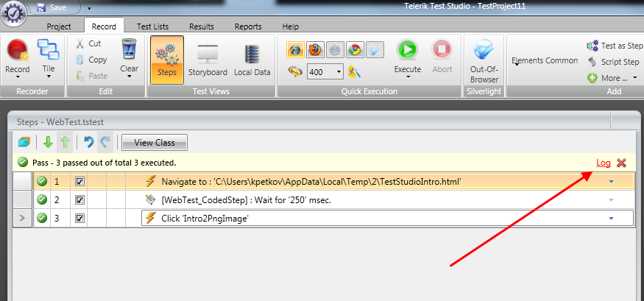Select Chrome browser for quick execution

(x=355, y=50)
